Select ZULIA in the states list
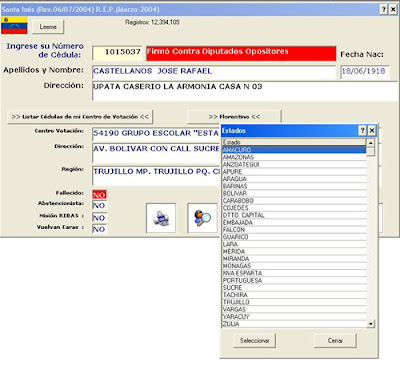Viewport: 400px width, 366px height. (294, 324)
